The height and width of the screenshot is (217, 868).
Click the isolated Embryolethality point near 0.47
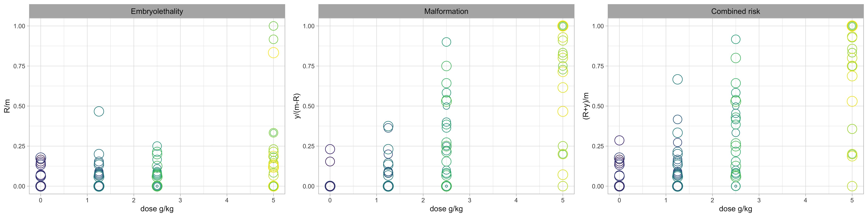[x=99, y=111]
